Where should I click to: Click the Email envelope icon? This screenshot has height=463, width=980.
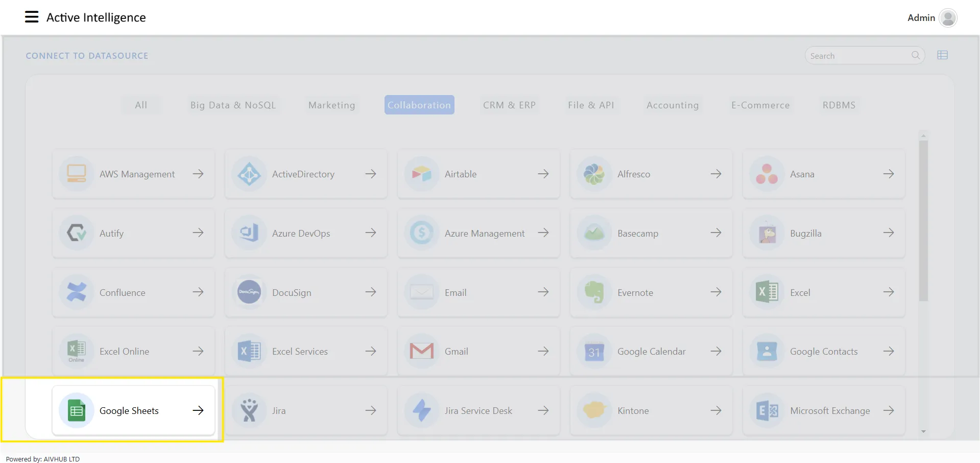coord(422,292)
